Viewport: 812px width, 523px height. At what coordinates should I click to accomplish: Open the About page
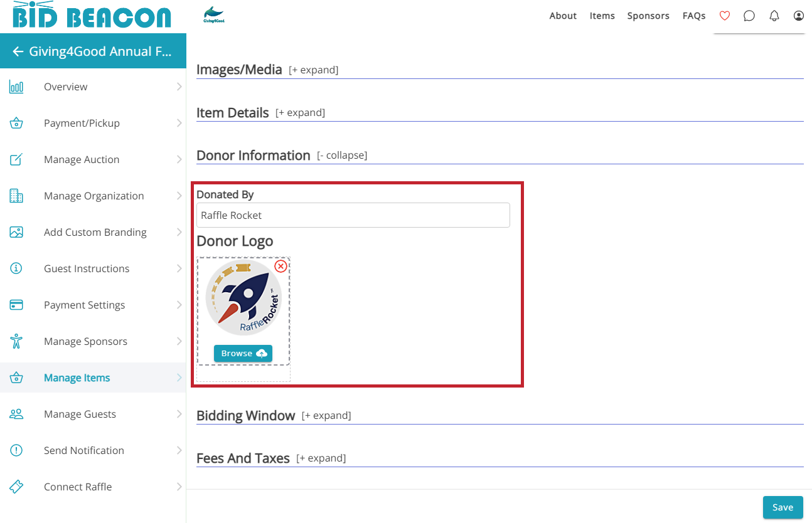(x=563, y=16)
